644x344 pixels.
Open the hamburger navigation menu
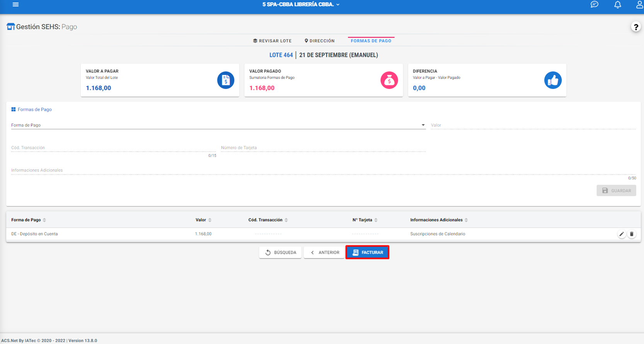15,5
